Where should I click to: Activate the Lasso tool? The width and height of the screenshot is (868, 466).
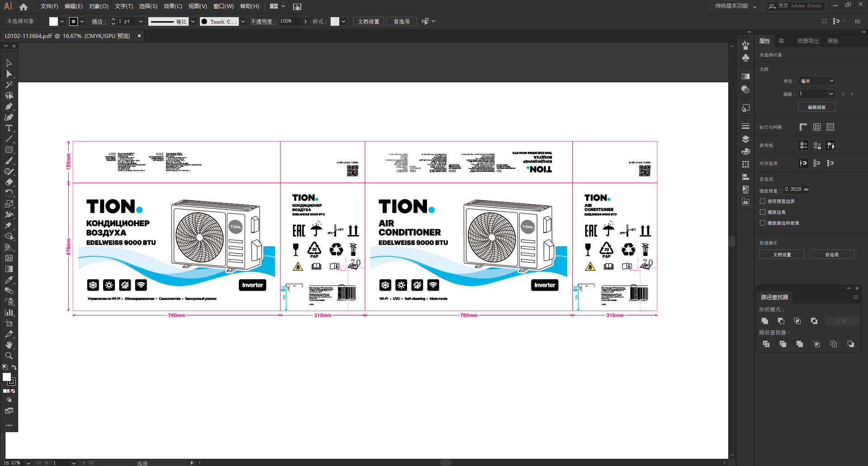[9, 96]
